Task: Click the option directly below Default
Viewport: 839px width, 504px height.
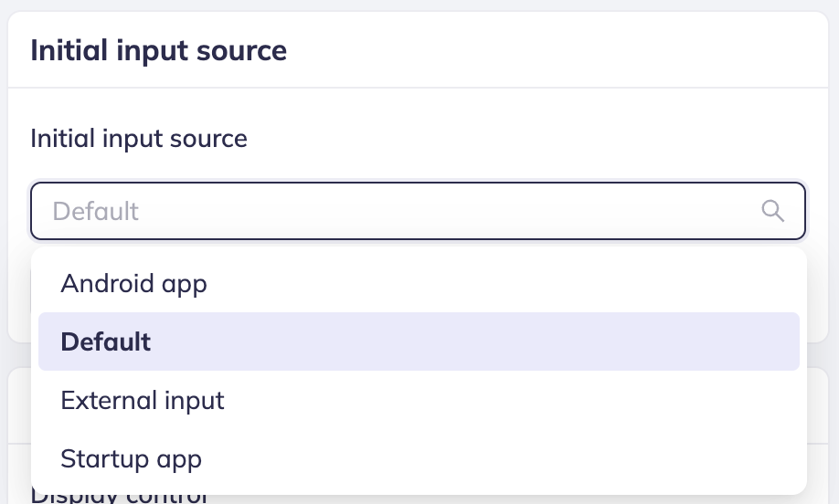Action: 142,400
